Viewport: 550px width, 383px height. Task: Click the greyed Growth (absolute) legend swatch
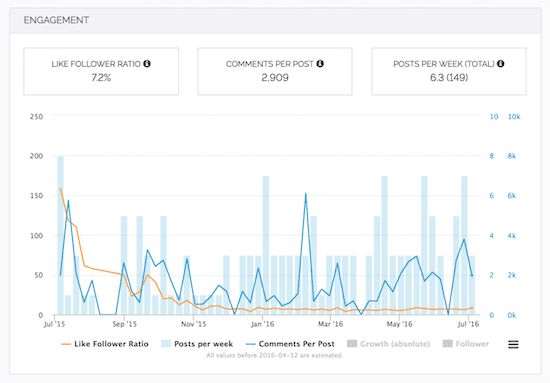click(352, 344)
